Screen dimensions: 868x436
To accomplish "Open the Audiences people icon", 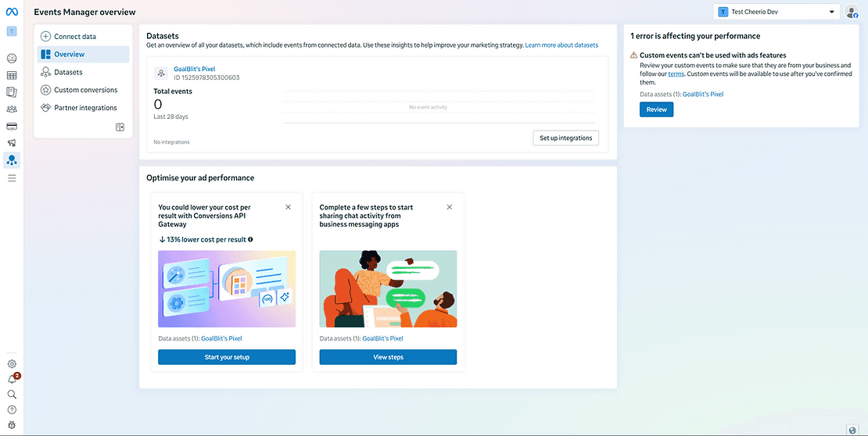I will [x=12, y=109].
